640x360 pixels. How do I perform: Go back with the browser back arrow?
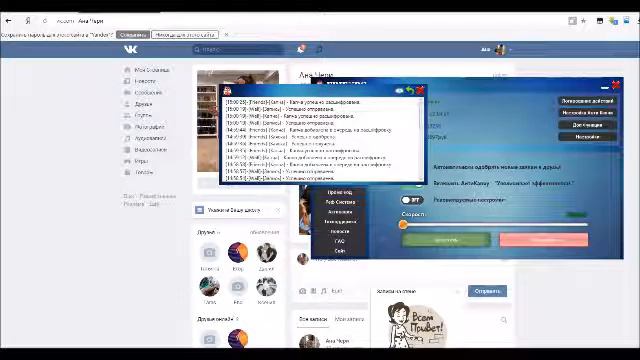click(x=9, y=21)
